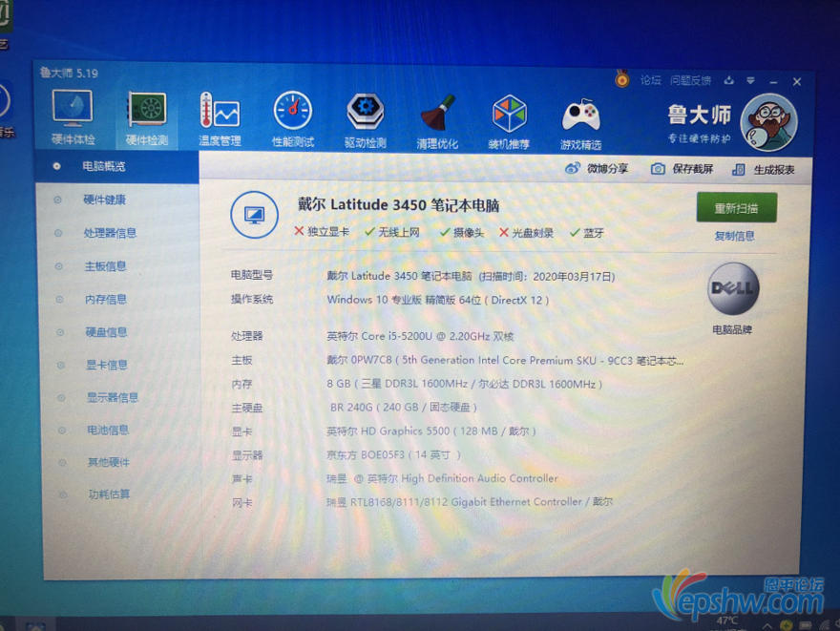Click the 鲁大师 mascot avatar
The image size is (840, 631).
(768, 122)
